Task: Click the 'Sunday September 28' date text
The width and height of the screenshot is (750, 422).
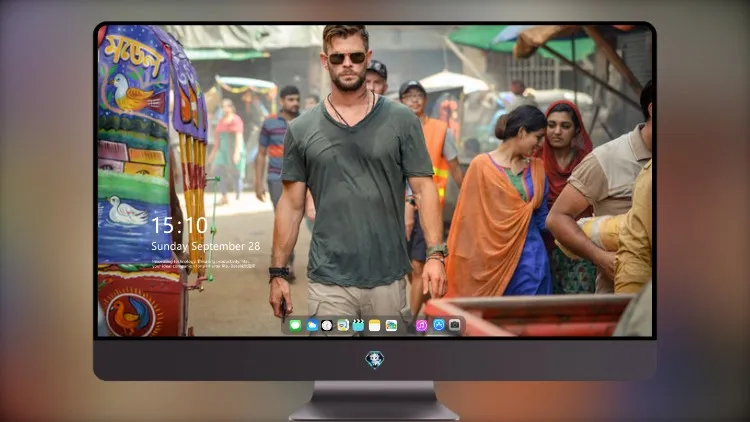Action: 206,246
